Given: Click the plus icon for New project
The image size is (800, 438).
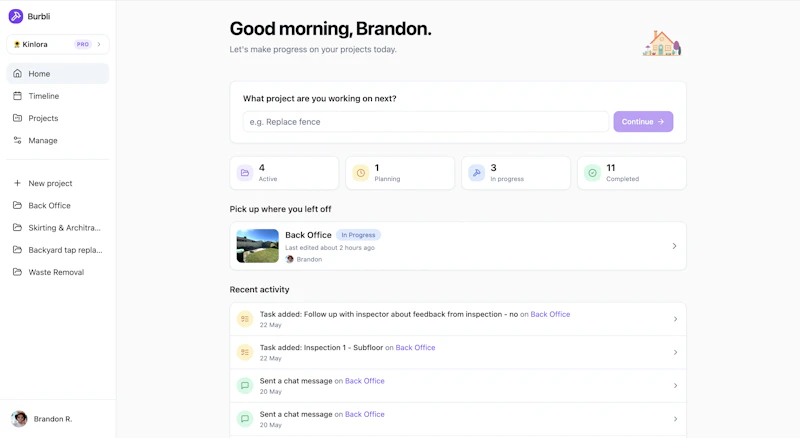Looking at the screenshot, I should click(17, 183).
